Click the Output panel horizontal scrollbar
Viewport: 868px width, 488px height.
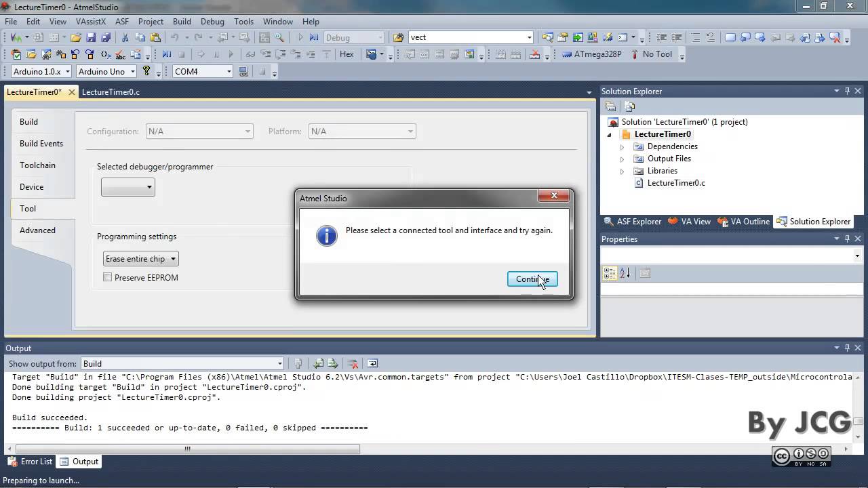(x=187, y=448)
